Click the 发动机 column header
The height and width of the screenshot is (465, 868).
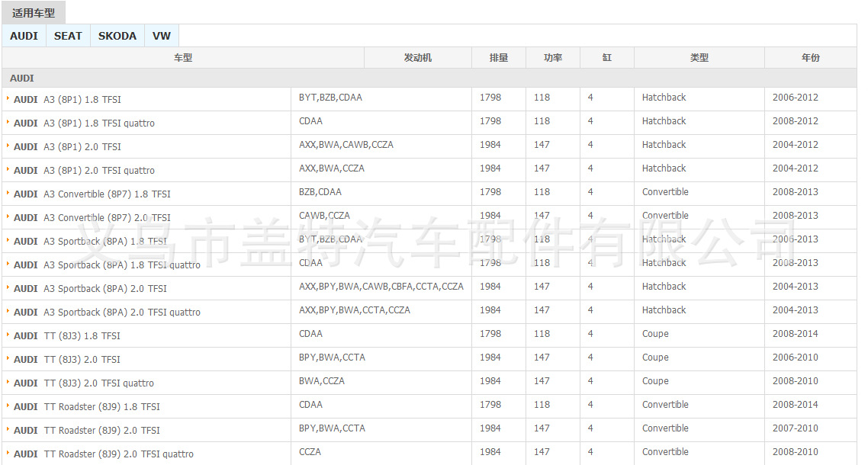pyautogui.click(x=418, y=58)
